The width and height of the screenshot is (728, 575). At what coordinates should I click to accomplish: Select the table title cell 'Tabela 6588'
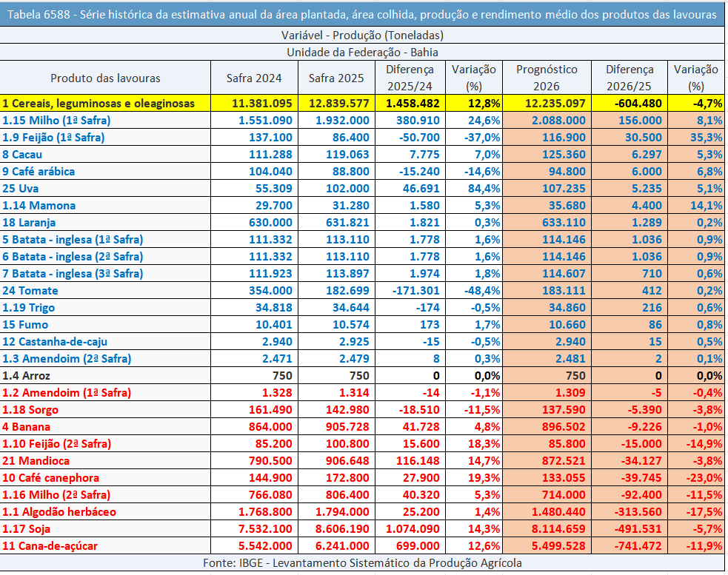363,15
